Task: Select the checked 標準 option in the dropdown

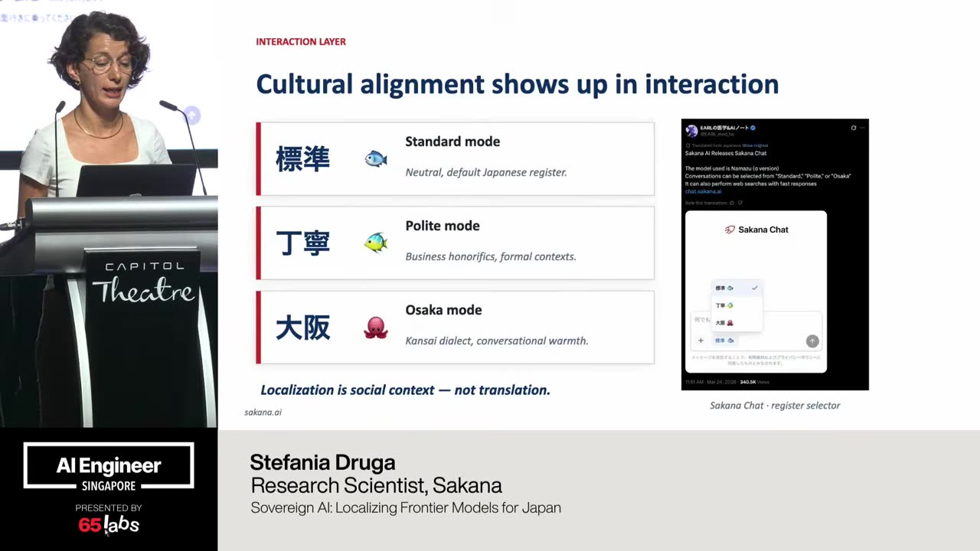Action: pyautogui.click(x=737, y=288)
